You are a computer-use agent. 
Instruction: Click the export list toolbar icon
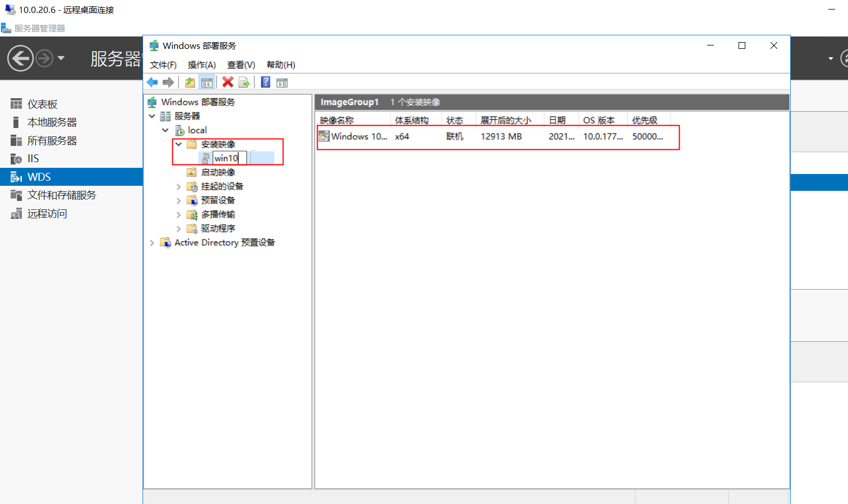244,83
